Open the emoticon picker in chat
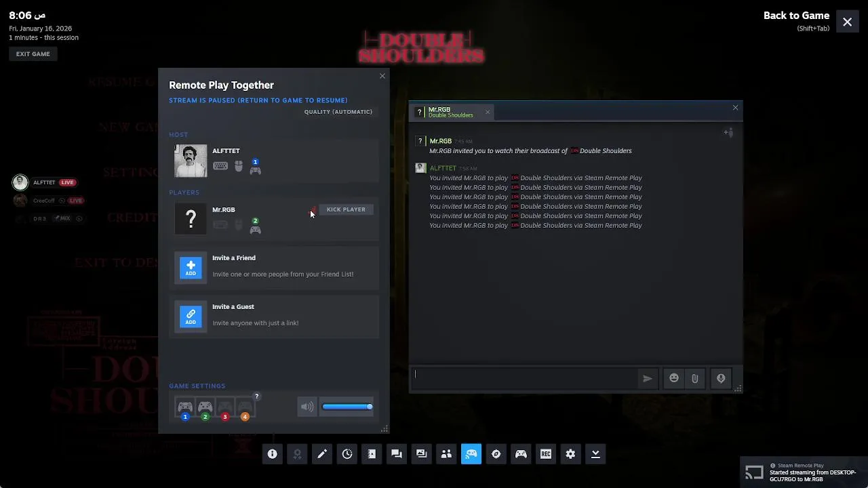 tap(674, 379)
